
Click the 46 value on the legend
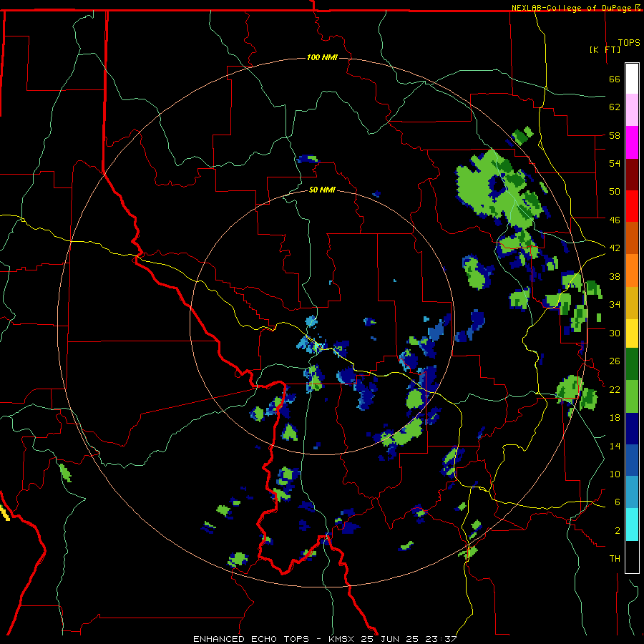615,220
